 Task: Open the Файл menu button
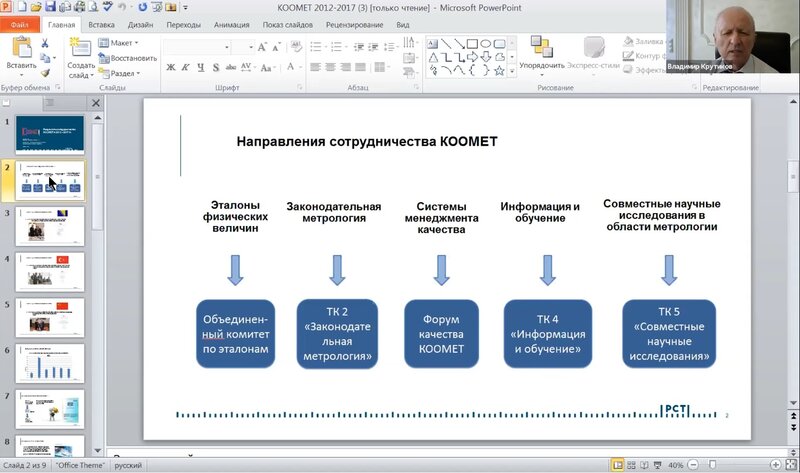(21, 24)
